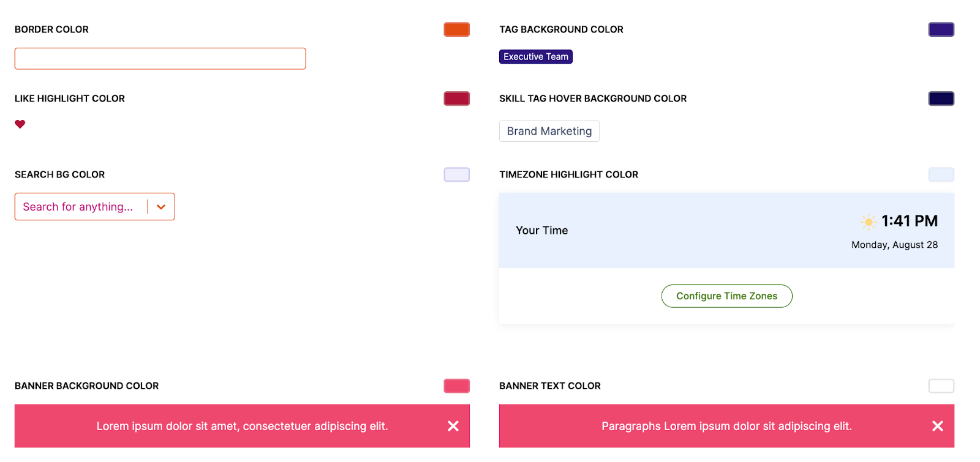Click the BANNER TEXT COLOR heading
The image size is (980, 462).
tap(549, 386)
